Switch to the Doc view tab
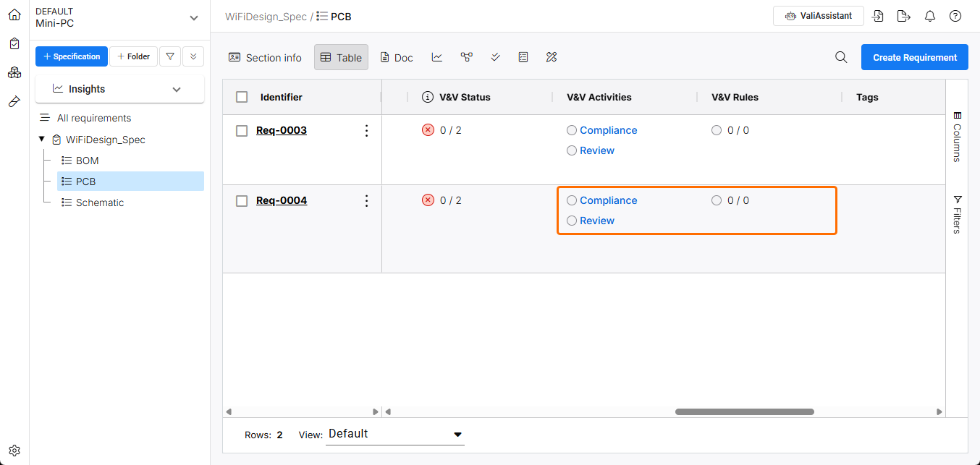Image resolution: width=980 pixels, height=465 pixels. coord(397,57)
